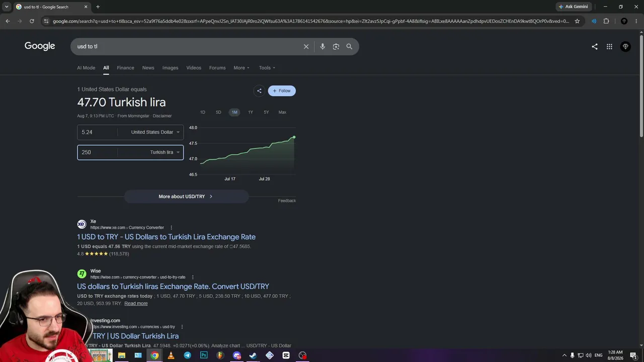Open a new browser tab

click(x=98, y=7)
